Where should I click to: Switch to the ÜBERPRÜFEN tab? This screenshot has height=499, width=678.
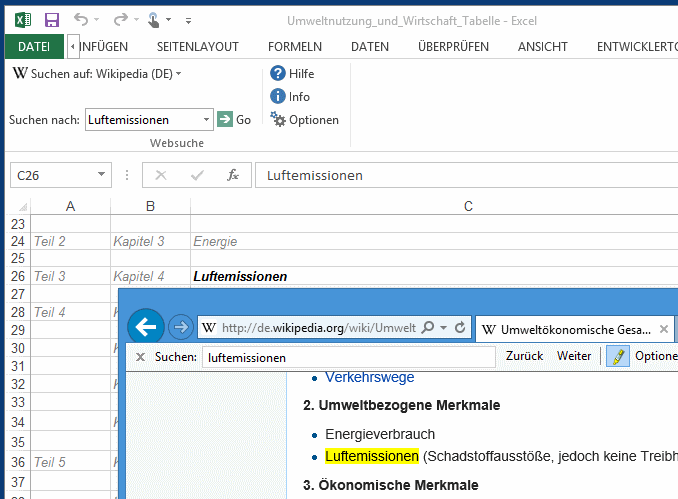coord(453,47)
